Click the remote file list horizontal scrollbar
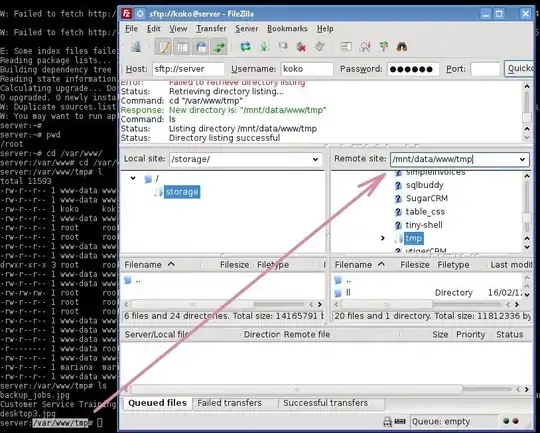This screenshot has height=433, width=540. (387, 305)
